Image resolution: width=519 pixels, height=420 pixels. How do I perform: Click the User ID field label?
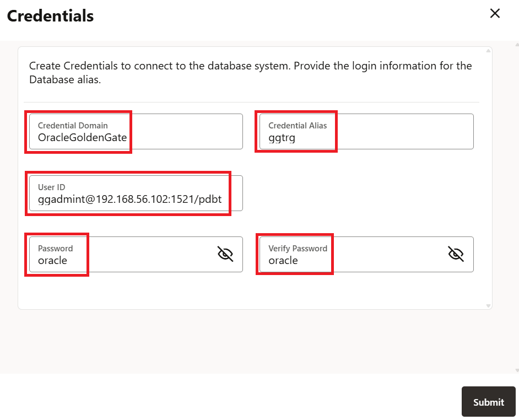tap(52, 187)
